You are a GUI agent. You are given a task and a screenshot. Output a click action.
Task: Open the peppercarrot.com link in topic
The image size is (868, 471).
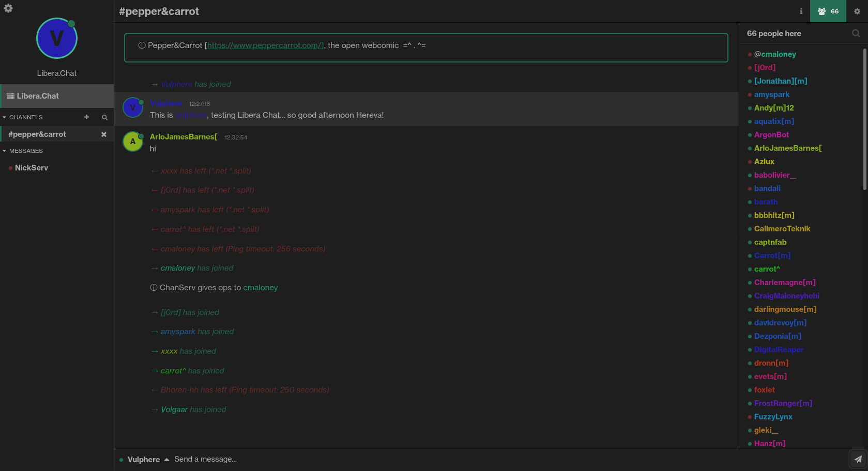[x=265, y=45]
